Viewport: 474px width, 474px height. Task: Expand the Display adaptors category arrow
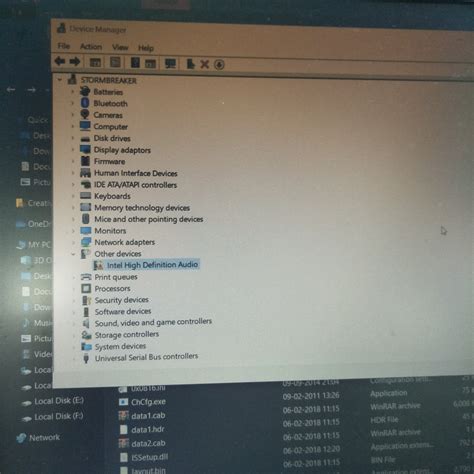(x=73, y=150)
